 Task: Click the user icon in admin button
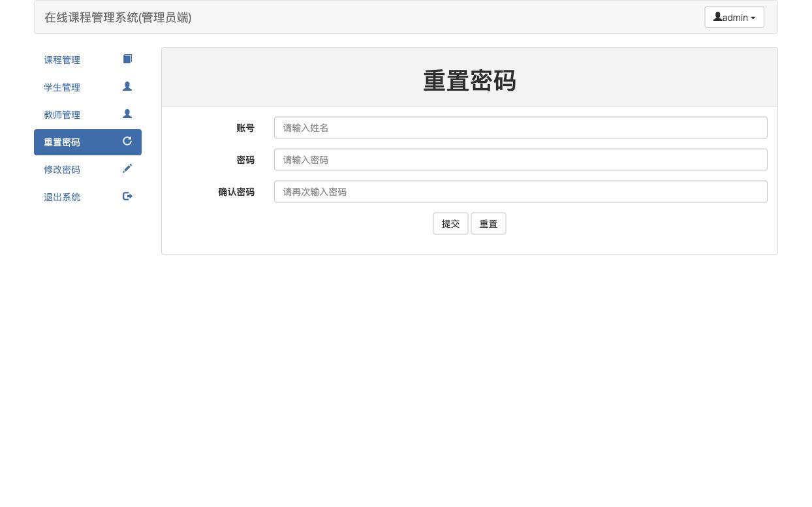point(718,17)
